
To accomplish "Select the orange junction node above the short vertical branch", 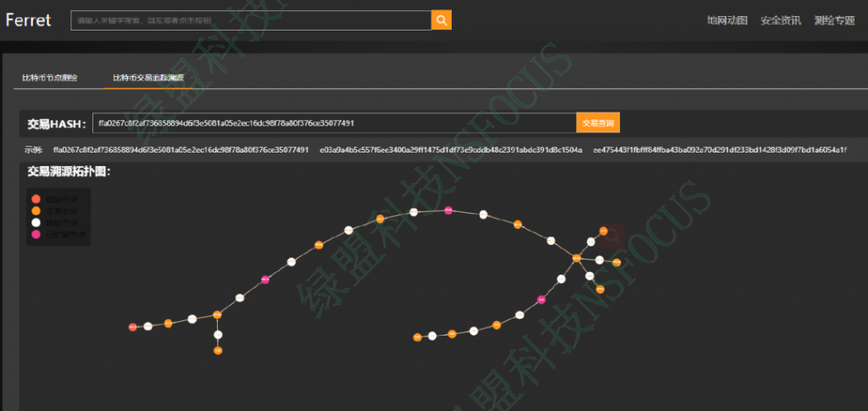I will point(218,314).
